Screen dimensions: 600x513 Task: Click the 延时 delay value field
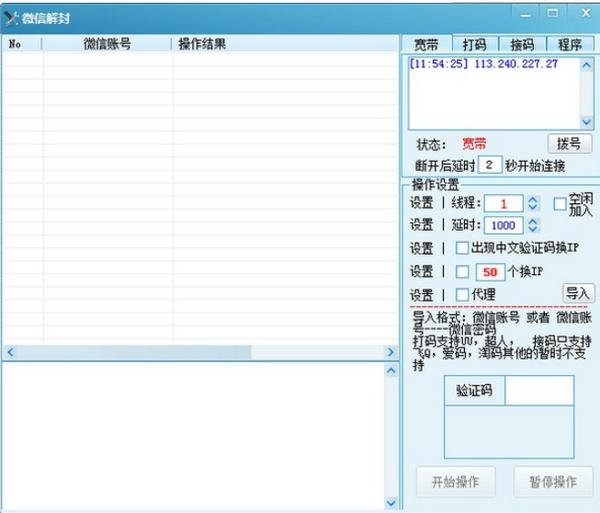coord(504,225)
